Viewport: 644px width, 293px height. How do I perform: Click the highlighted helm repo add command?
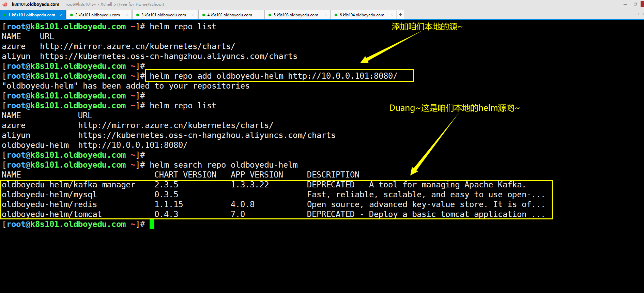click(273, 76)
